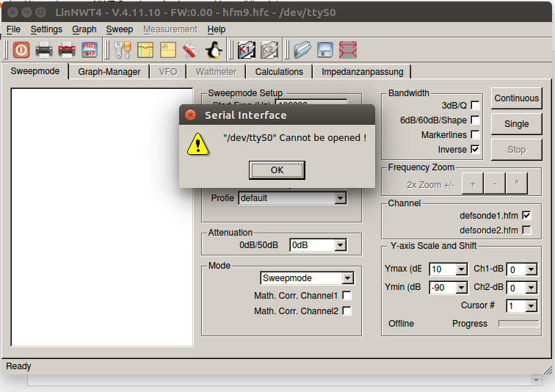Click the yellow dB line icon
The image size is (555, 392).
[168, 50]
